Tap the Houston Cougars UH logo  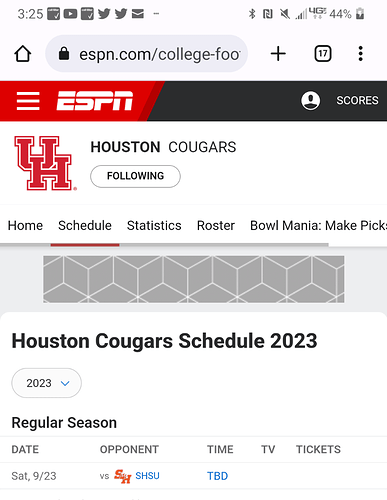pyautogui.click(x=45, y=163)
